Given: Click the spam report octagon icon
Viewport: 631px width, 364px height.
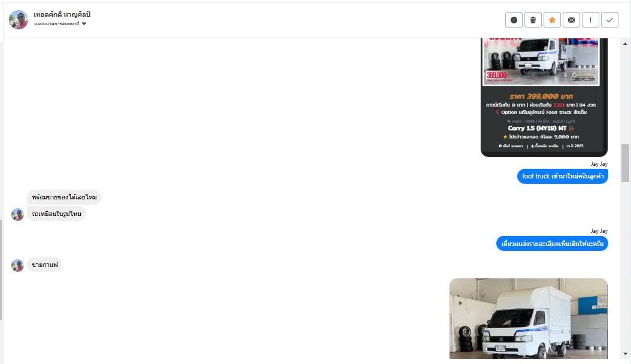Looking at the screenshot, I should tap(514, 20).
